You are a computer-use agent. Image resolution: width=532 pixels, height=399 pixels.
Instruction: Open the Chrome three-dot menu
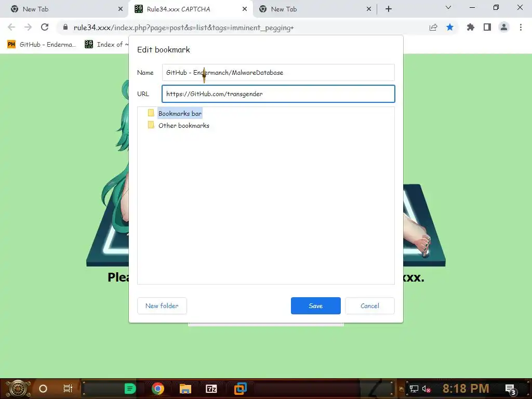coord(521,27)
